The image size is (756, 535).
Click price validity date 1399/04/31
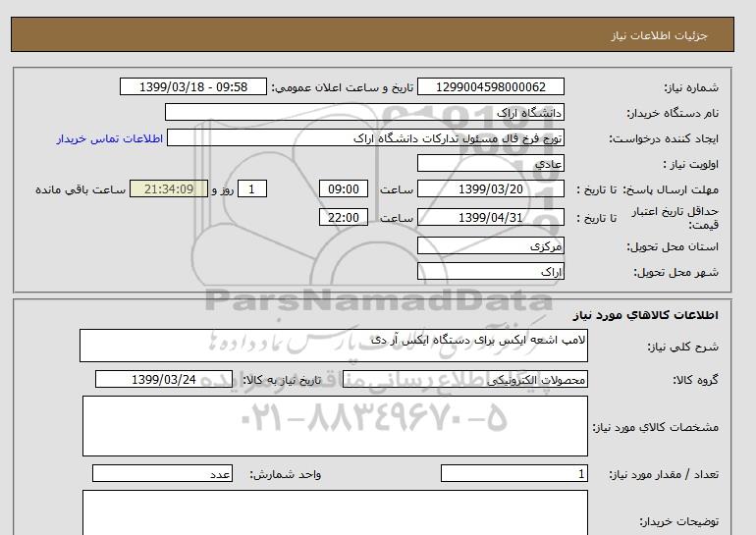490,217
